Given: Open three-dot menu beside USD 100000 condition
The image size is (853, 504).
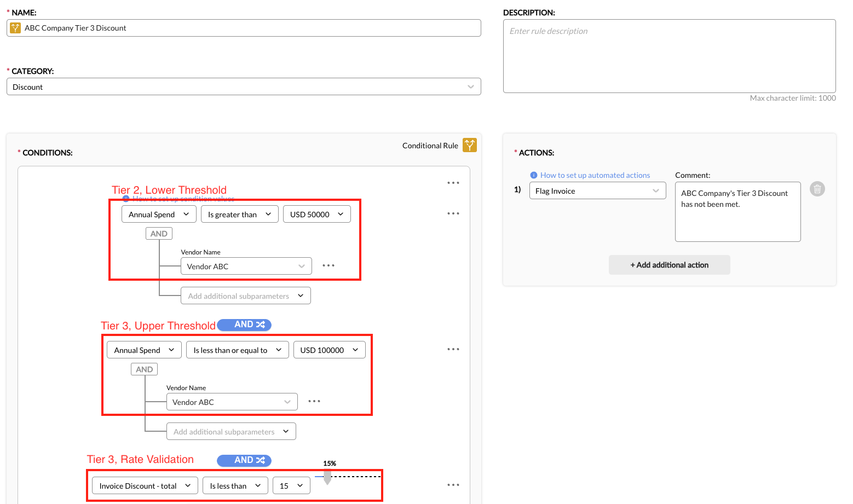Looking at the screenshot, I should (453, 349).
